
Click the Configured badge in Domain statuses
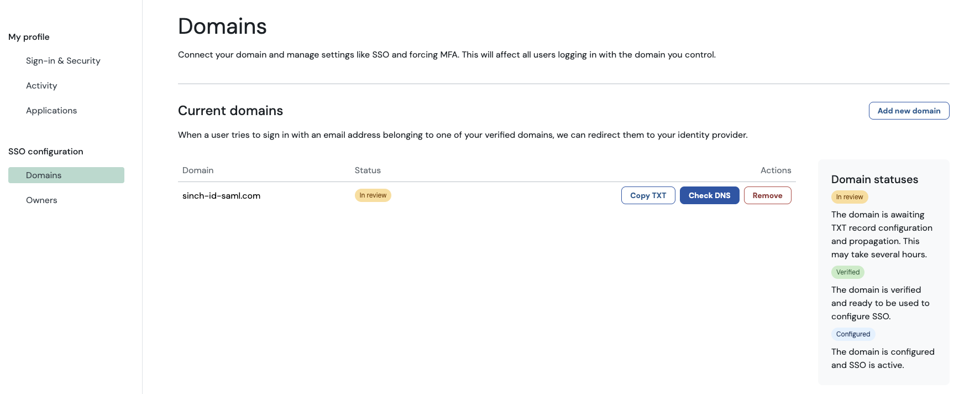click(x=853, y=334)
